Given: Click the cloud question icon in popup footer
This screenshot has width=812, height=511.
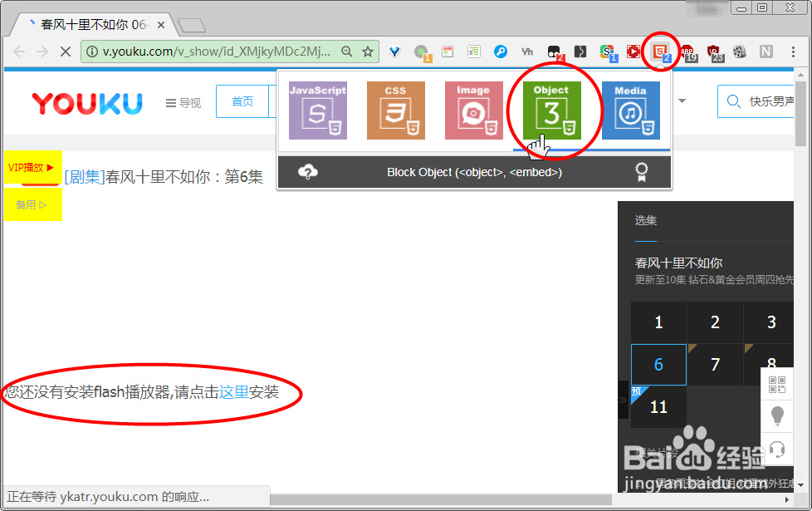Looking at the screenshot, I should pos(308,172).
